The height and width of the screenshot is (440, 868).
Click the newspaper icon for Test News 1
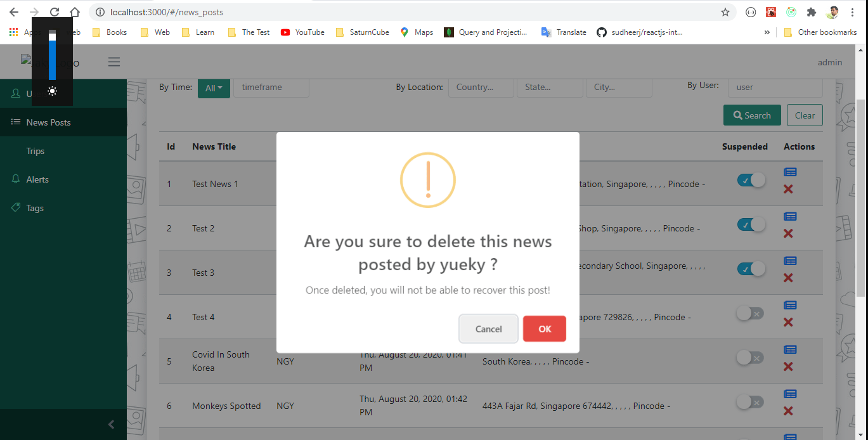790,172
